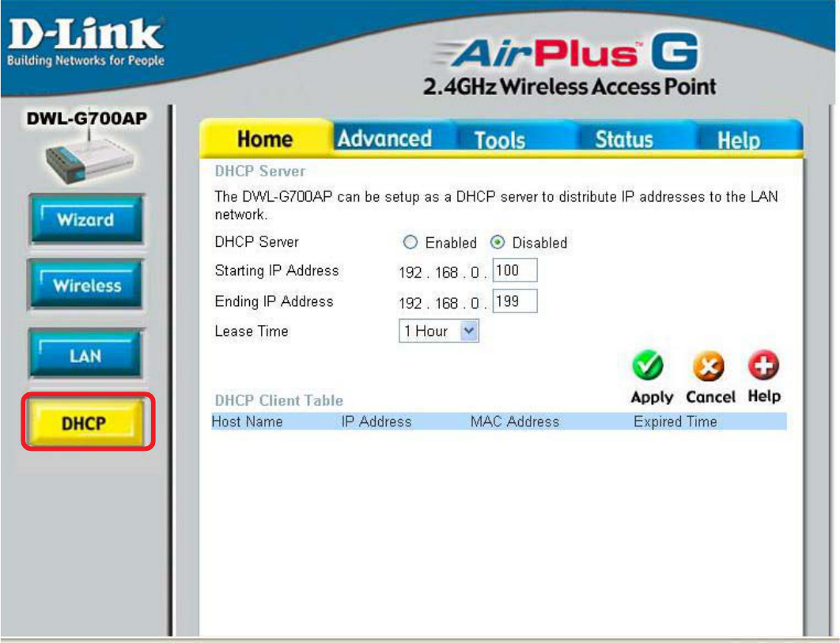Viewport: 840px width, 643px height.
Task: Click the Help label beside Cancel
Action: pos(764,396)
